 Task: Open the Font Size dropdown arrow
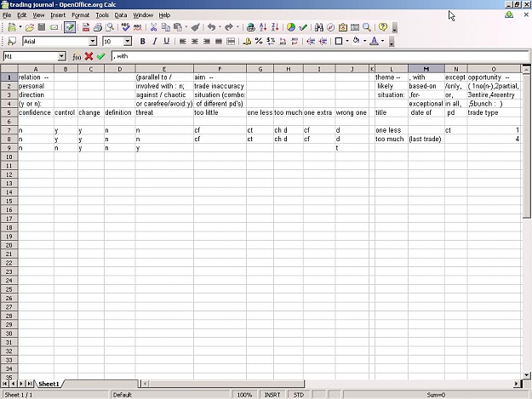pyautogui.click(x=128, y=42)
